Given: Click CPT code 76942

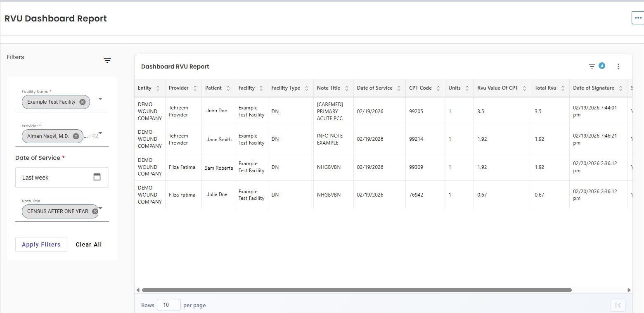Looking at the screenshot, I should pos(416,195).
